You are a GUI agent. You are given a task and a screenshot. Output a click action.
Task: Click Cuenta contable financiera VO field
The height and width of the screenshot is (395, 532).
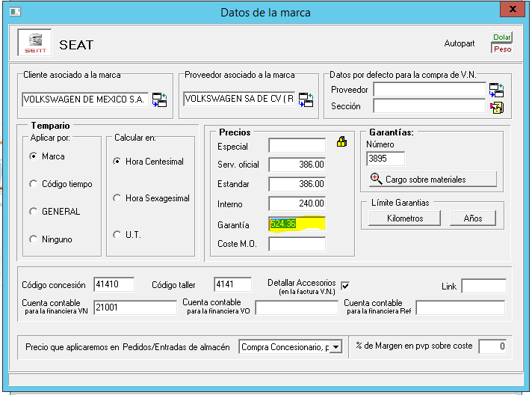coord(297,307)
